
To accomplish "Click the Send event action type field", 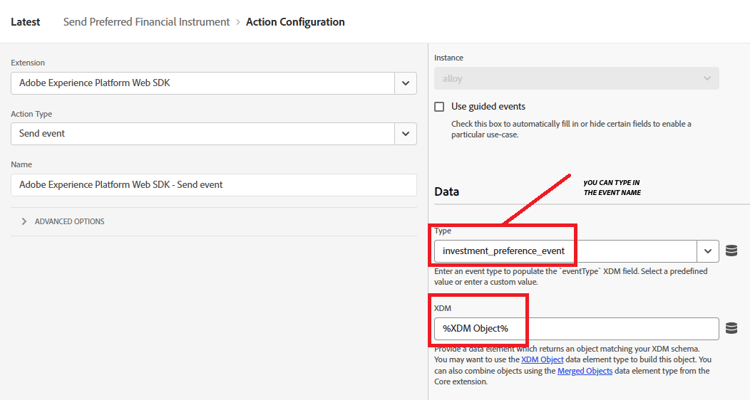I will coord(202,133).
